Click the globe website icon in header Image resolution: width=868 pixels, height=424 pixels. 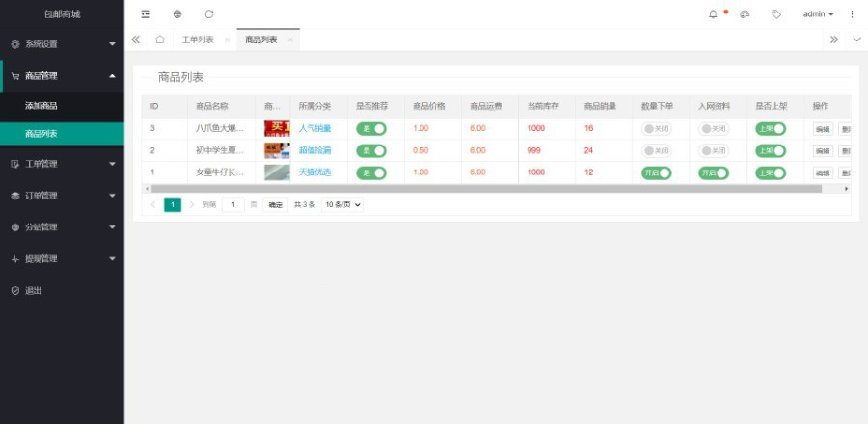[x=177, y=14]
